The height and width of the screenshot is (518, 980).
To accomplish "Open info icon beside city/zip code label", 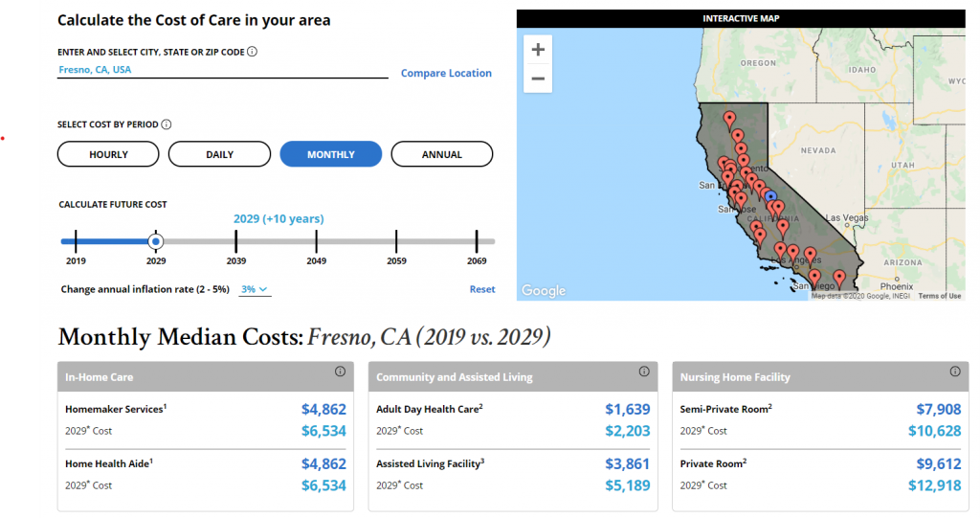I will pos(252,52).
